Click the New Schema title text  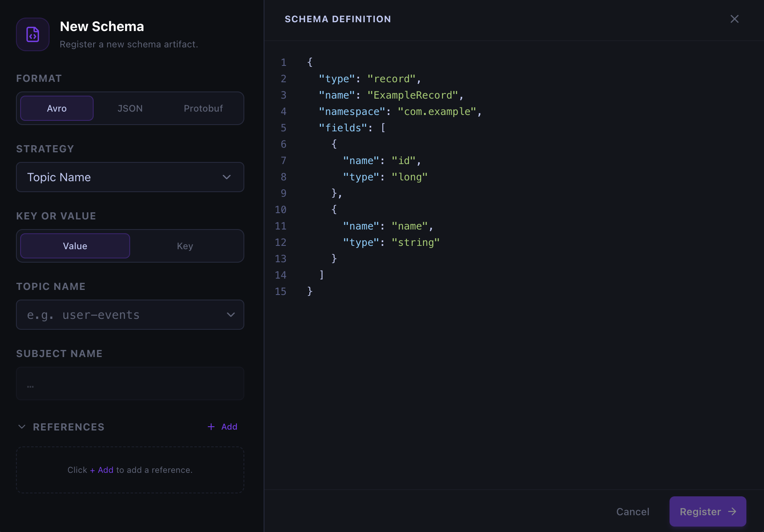(x=102, y=26)
